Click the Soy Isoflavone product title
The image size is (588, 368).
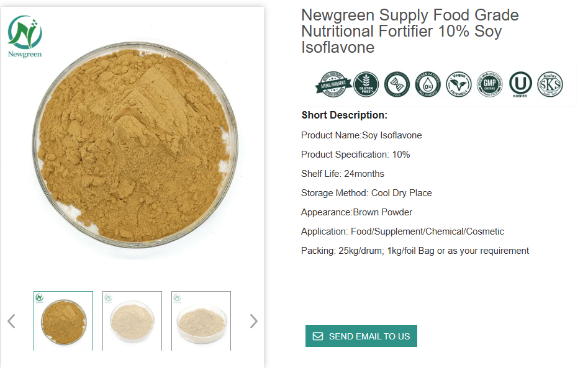click(410, 31)
